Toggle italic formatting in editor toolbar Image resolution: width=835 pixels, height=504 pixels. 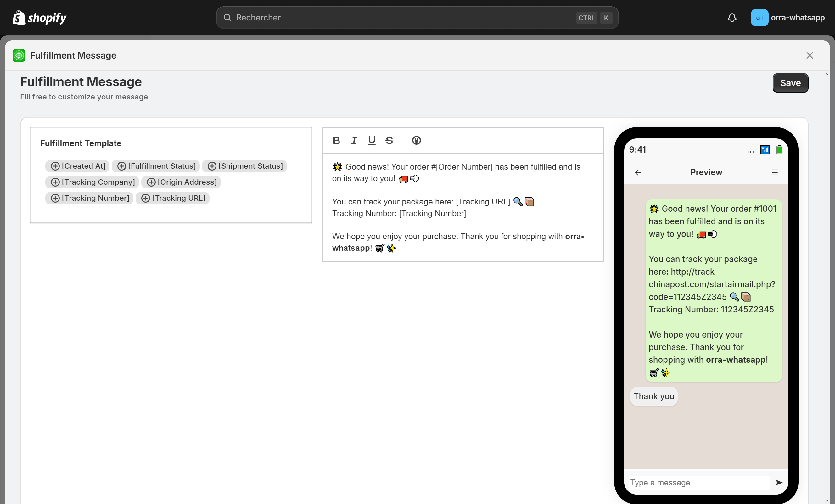pyautogui.click(x=354, y=140)
